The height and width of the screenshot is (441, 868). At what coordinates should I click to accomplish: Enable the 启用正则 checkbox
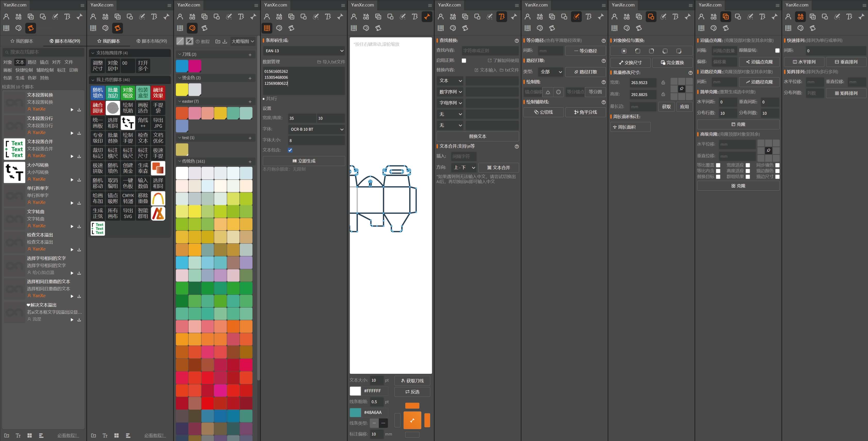pyautogui.click(x=464, y=61)
